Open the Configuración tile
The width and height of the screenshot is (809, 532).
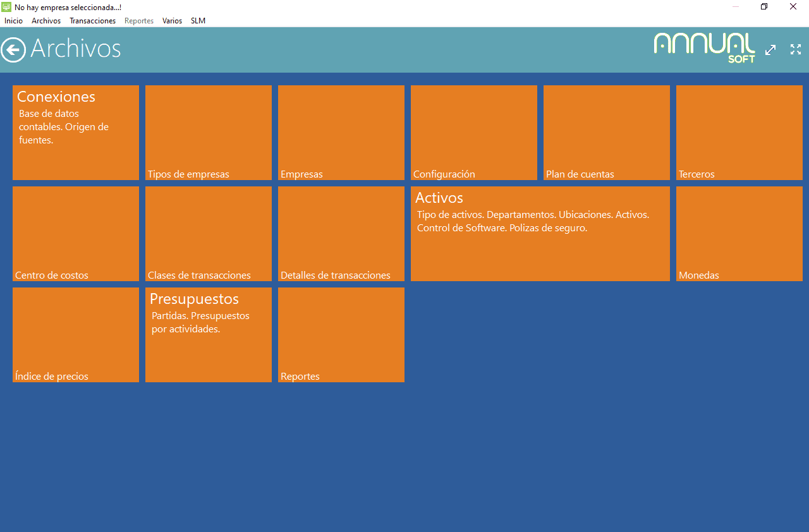pyautogui.click(x=474, y=133)
